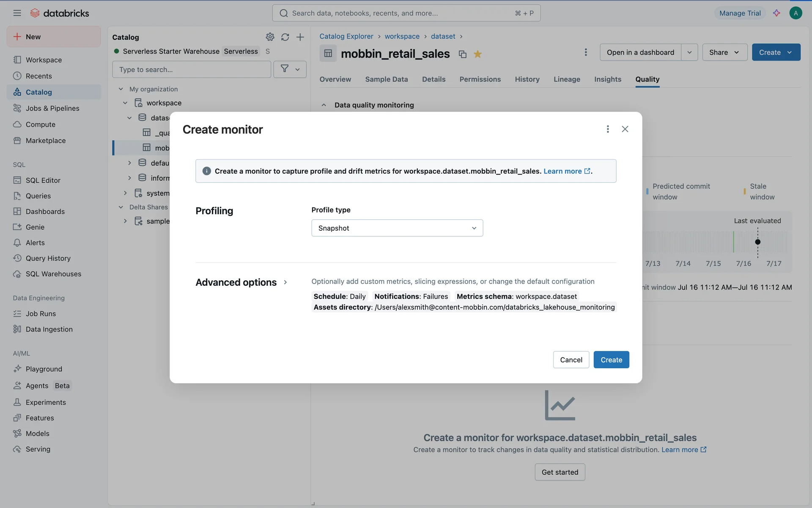Open the hamburger sidebar menu
The image size is (812, 508).
(17, 13)
